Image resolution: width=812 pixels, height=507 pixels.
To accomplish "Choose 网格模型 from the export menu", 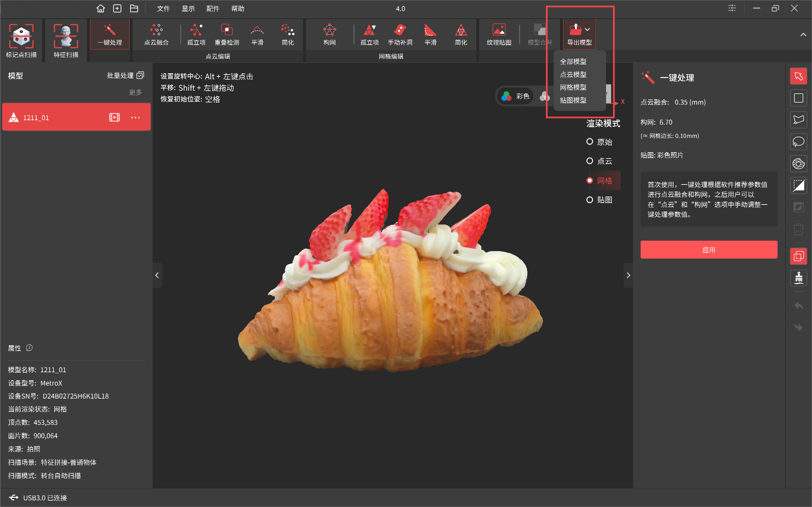I will [573, 87].
